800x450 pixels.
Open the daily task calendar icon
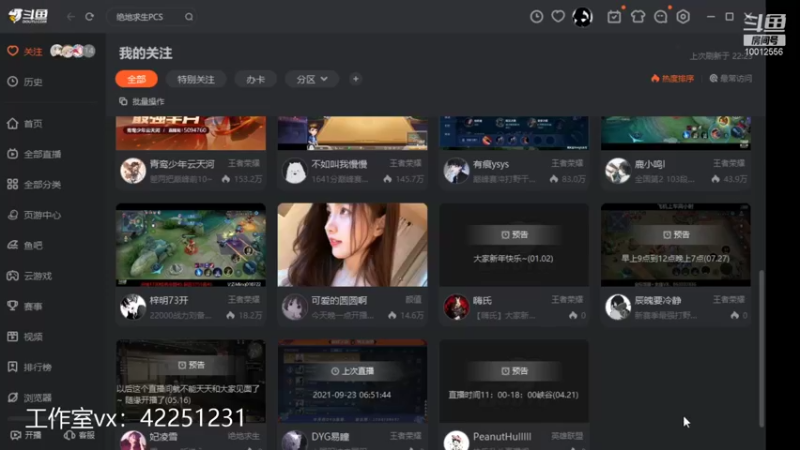(614, 16)
